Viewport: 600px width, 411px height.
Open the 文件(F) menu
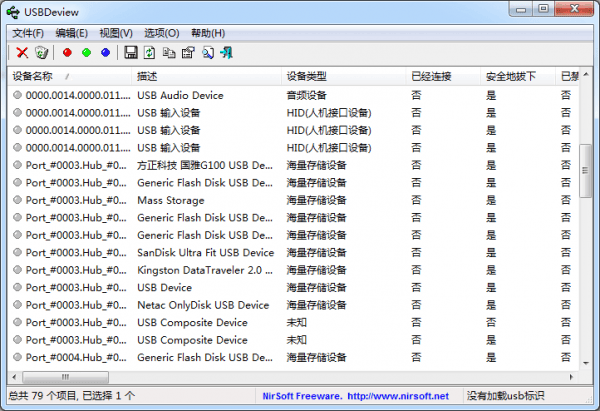[x=29, y=33]
